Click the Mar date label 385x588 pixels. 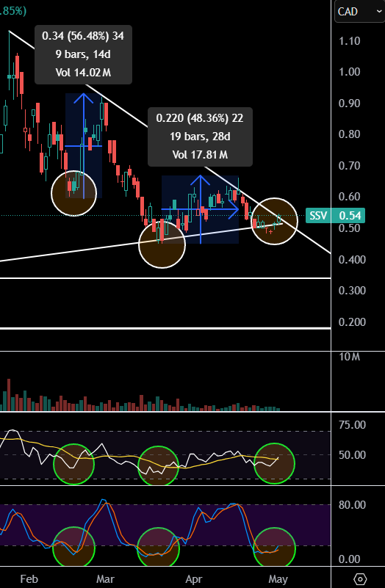tap(105, 579)
